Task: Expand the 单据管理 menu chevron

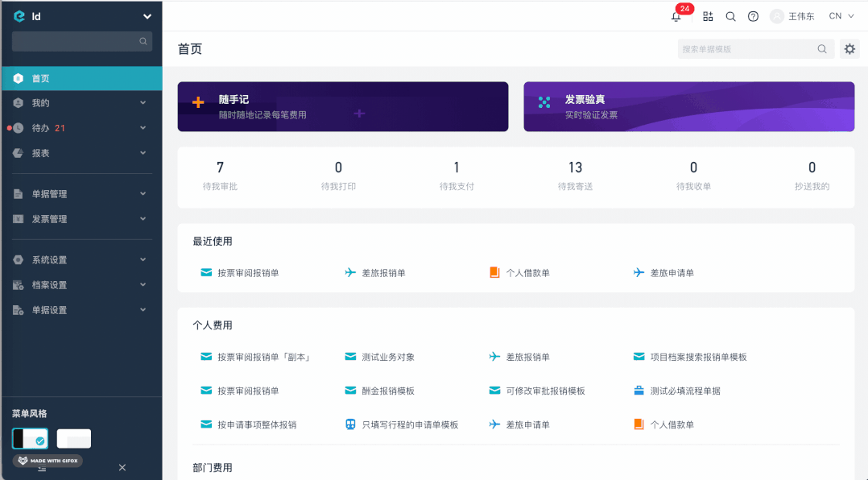Action: click(143, 194)
